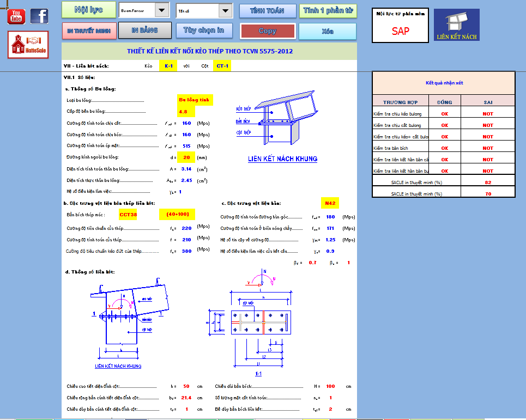Select the CCT38 steel grade cell
Screen dimensions: 526x420
coord(128,215)
